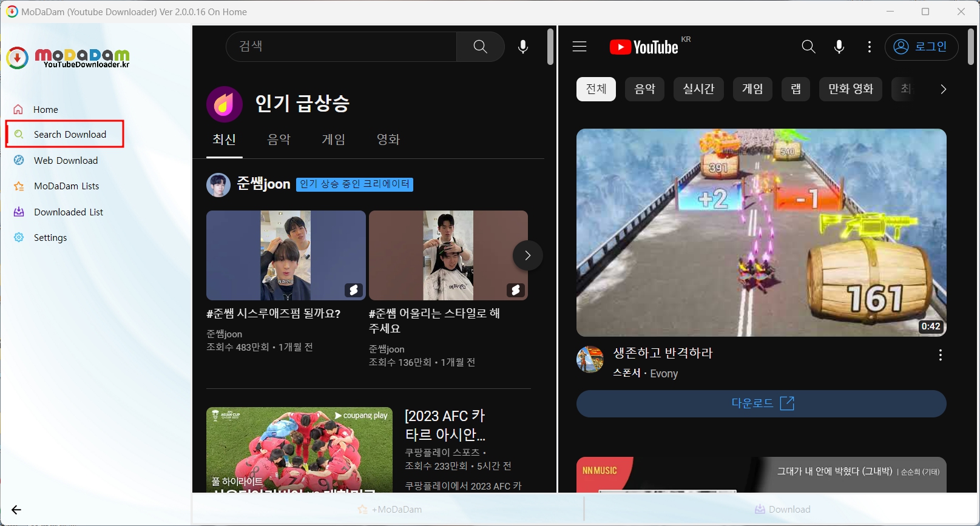The width and height of the screenshot is (980, 526).
Task: Open the NN MUSIC 그대가 내 안에 박혔다 thumbnail
Action: tap(761, 474)
